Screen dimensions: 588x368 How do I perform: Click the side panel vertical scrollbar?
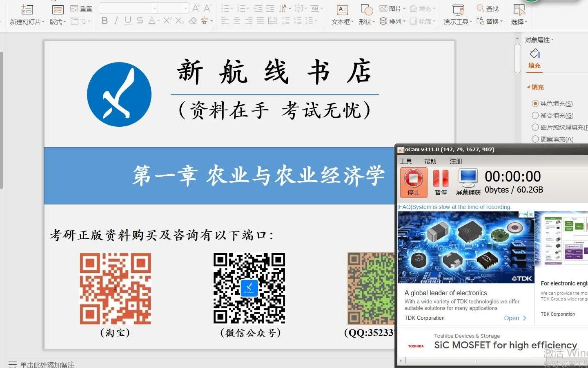pyautogui.click(x=517, y=58)
